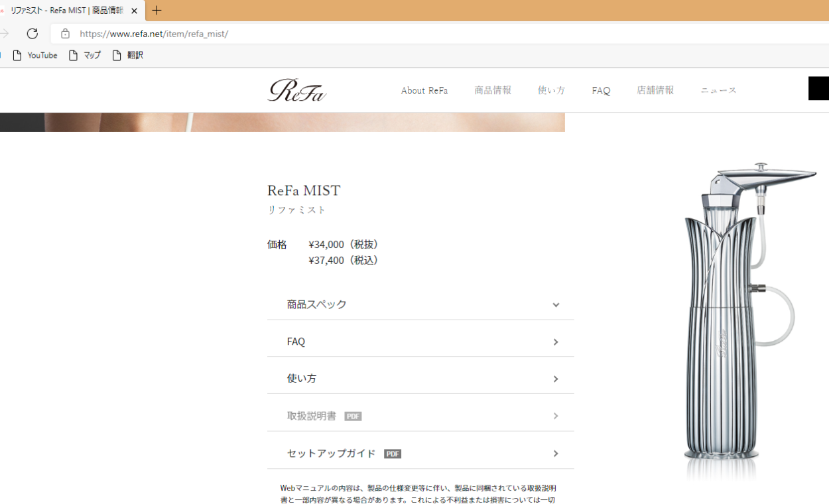Open the black menu button in the header
This screenshot has width=829, height=504.
tap(818, 88)
